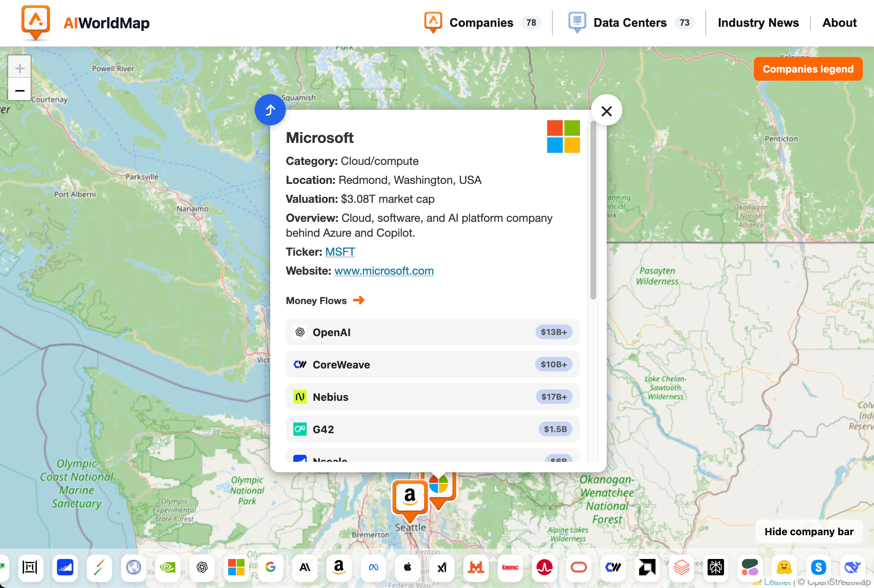Image resolution: width=874 pixels, height=588 pixels.
Task: Click the 'Cloud/compute' category text
Action: 380,161
